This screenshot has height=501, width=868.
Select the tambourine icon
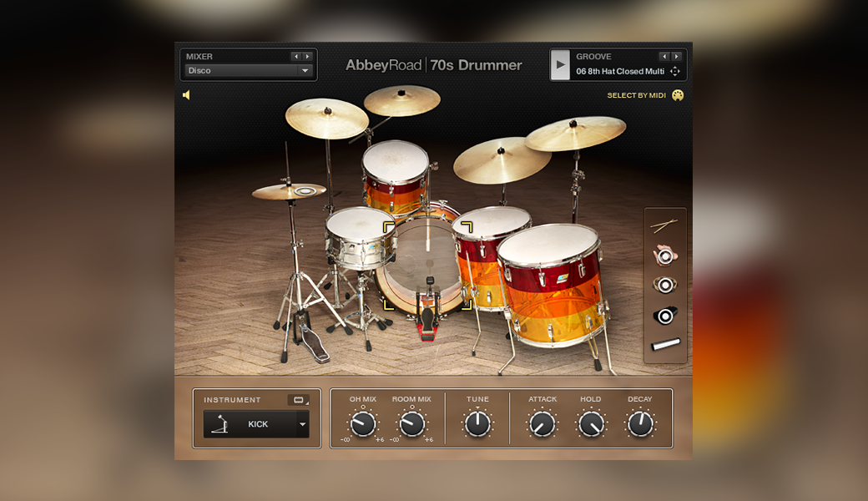[665, 285]
